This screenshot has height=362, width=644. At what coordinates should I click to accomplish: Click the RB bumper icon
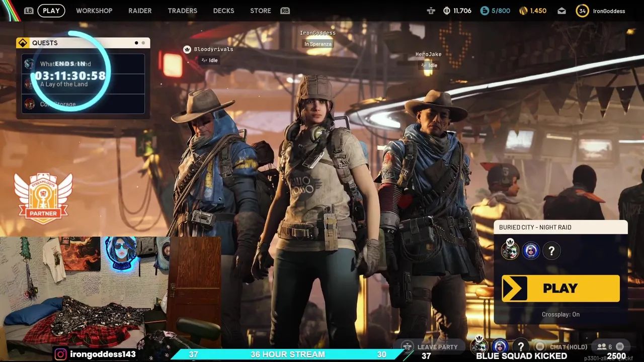point(285,11)
